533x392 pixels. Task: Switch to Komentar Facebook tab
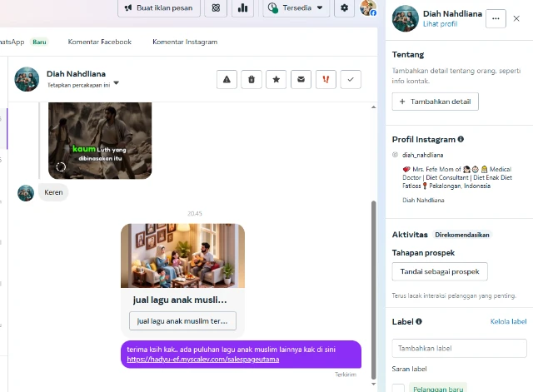tap(101, 42)
